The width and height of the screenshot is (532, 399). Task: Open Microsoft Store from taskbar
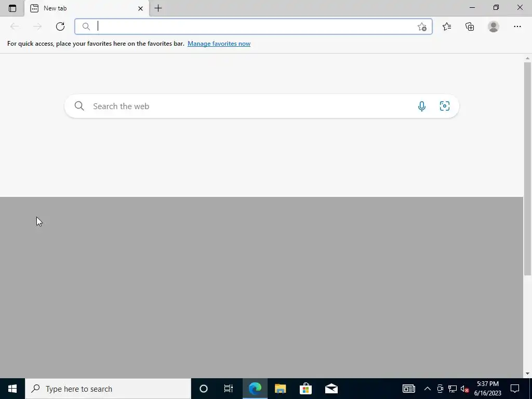click(x=305, y=389)
